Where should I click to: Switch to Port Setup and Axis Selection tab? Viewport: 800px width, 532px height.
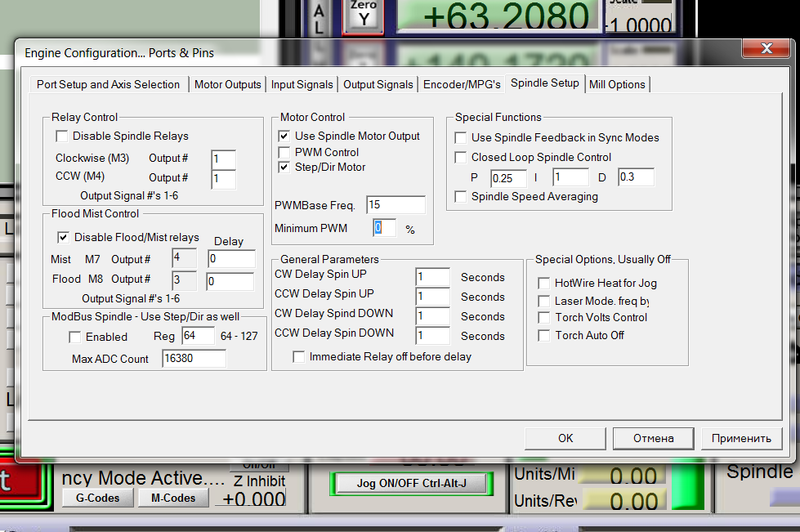[108, 85]
